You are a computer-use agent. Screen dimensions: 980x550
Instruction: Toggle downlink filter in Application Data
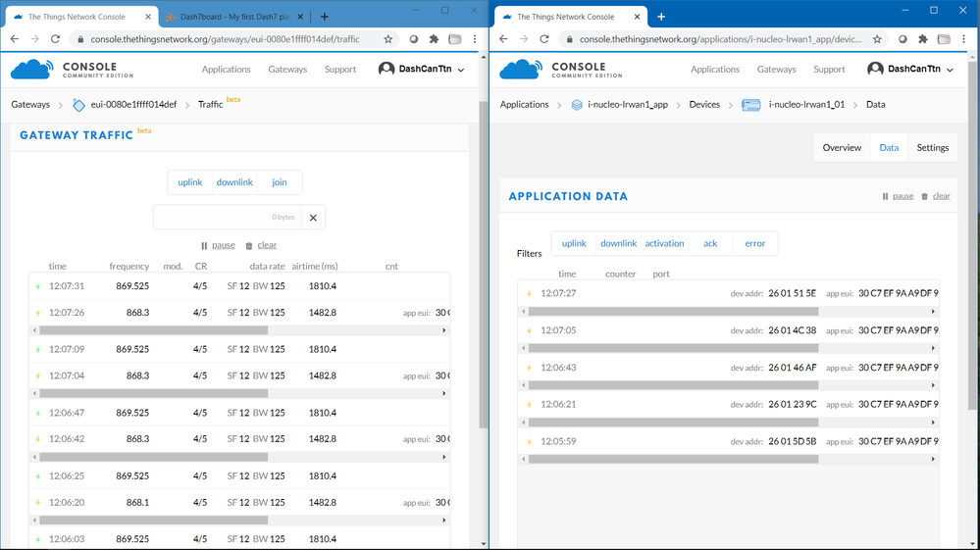coord(619,243)
